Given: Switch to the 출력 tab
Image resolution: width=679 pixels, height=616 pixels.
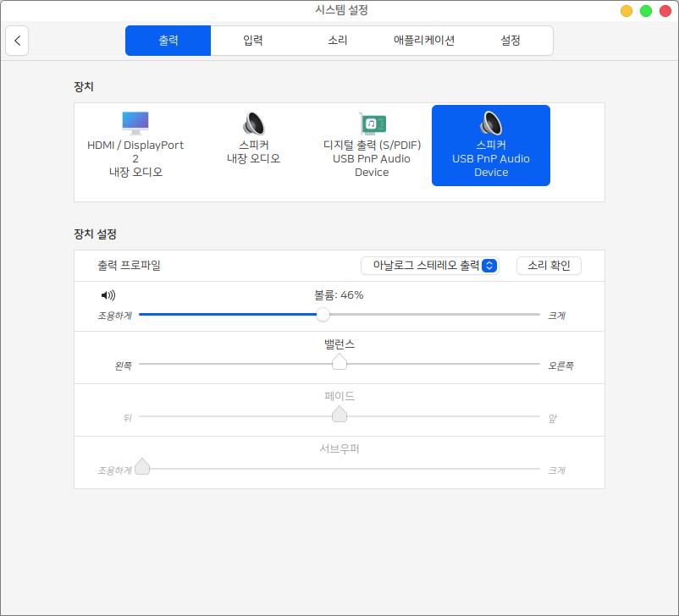Looking at the screenshot, I should coord(168,41).
